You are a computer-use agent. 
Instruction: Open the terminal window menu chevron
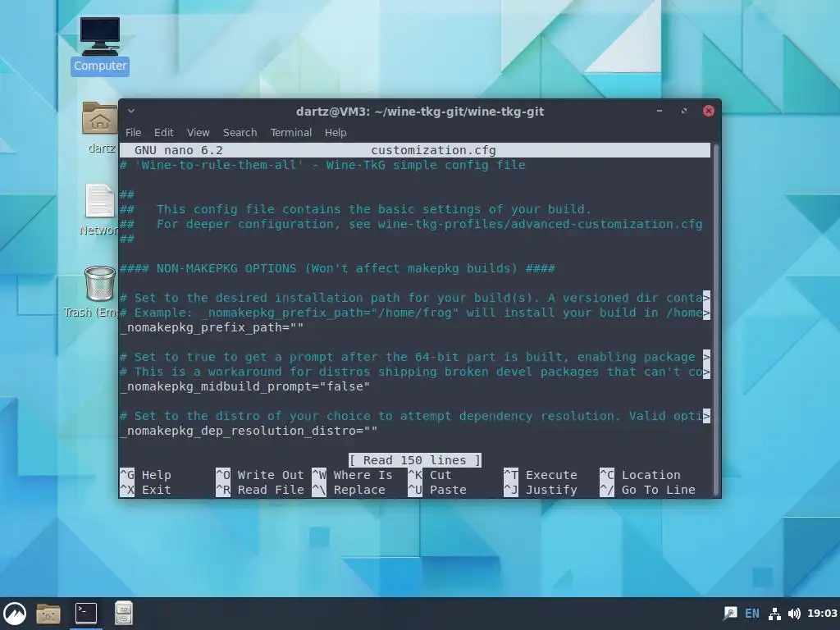click(x=131, y=112)
